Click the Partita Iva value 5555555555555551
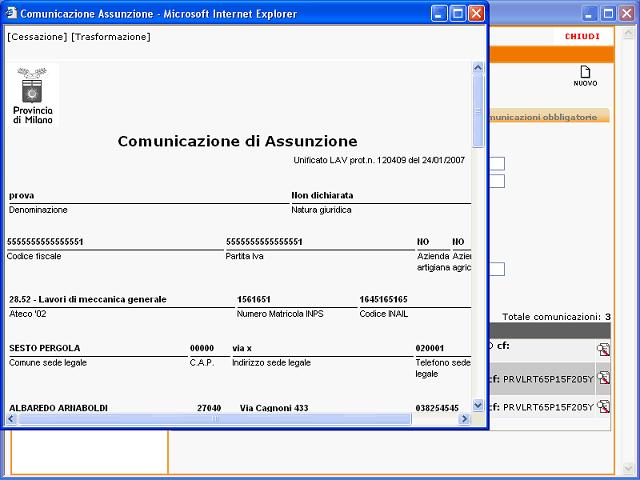640x480 pixels. (x=264, y=242)
